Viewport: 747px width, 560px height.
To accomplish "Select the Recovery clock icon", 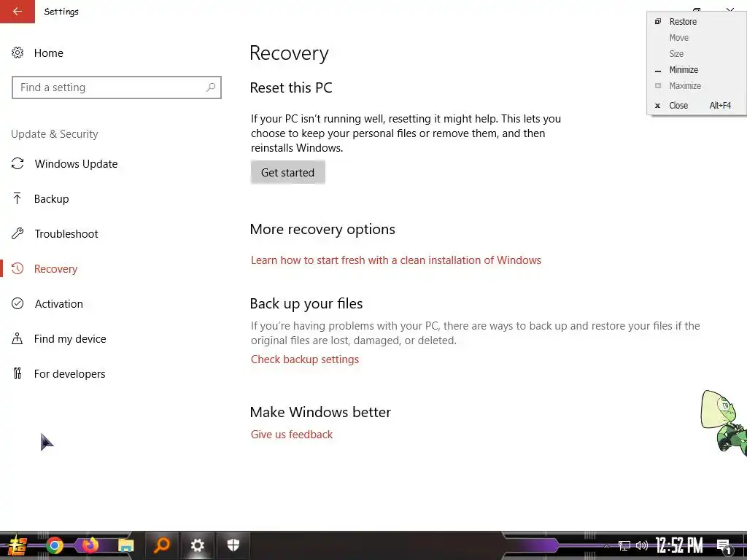I will coord(18,268).
